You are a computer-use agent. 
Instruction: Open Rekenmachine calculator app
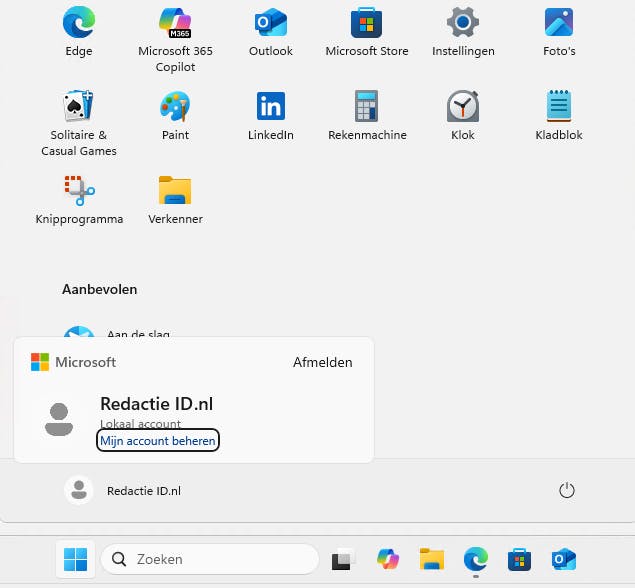coord(367,116)
